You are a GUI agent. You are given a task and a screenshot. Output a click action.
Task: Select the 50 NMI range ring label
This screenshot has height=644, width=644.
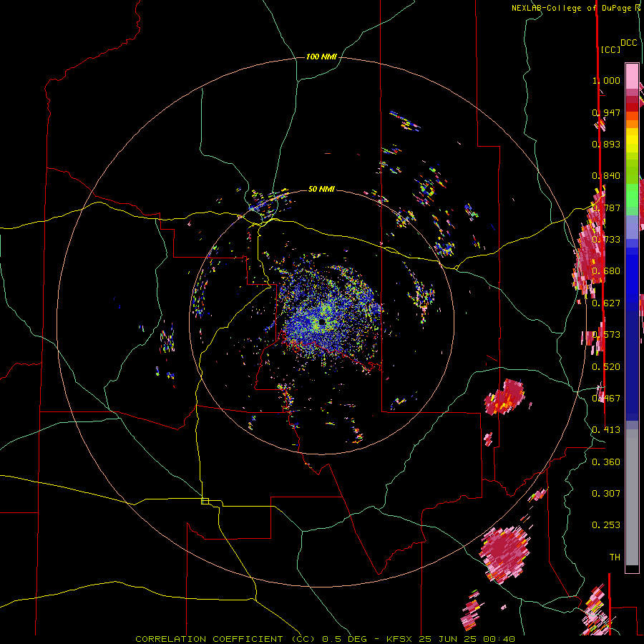click(x=321, y=189)
